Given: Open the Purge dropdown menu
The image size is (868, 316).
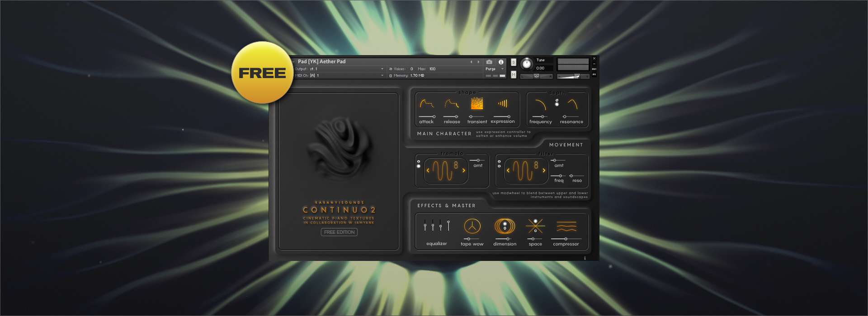Looking at the screenshot, I should coord(495,69).
